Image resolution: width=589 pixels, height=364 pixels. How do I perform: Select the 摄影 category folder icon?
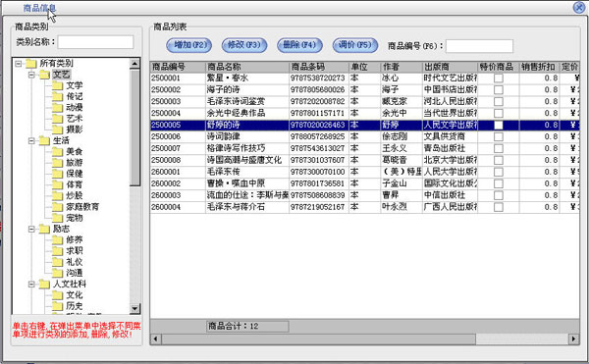pyautogui.click(x=58, y=130)
